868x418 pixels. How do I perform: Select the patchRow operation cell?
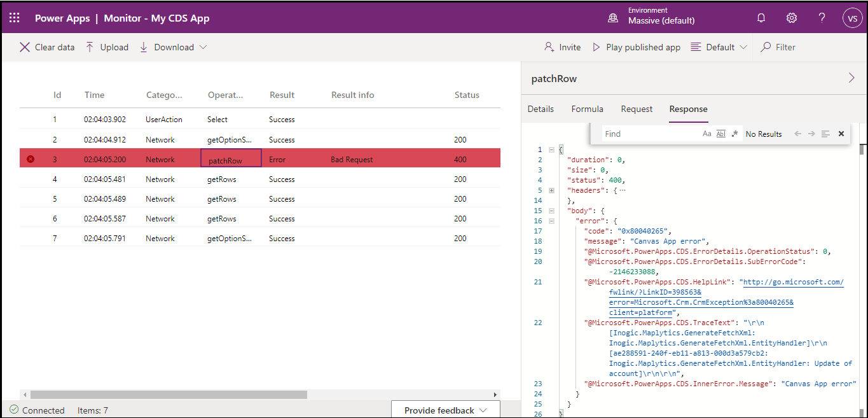(x=231, y=159)
